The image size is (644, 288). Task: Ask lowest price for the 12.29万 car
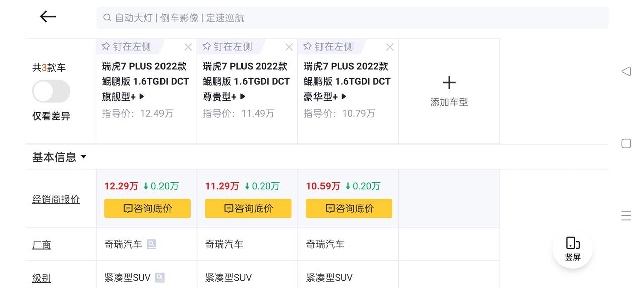pos(147,208)
